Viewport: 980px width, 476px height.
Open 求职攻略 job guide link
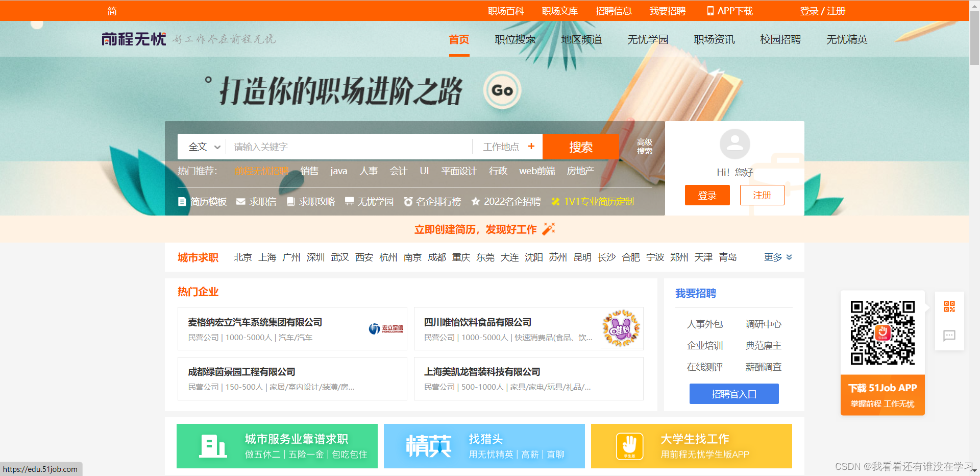coord(310,202)
